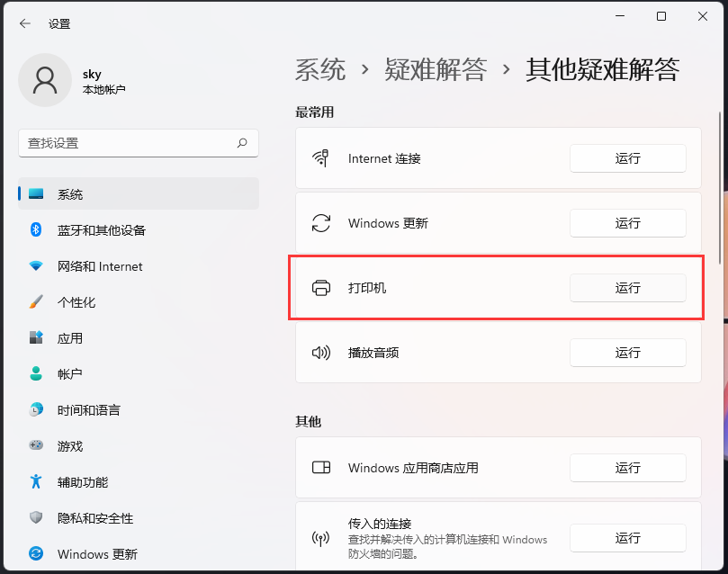The width and height of the screenshot is (728, 574).
Task: Click the sidebar Windows 更新 sync icon
Action: (36, 553)
